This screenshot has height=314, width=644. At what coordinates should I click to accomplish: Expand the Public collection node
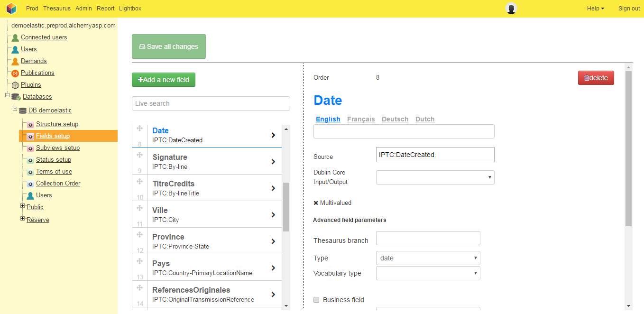[22, 206]
